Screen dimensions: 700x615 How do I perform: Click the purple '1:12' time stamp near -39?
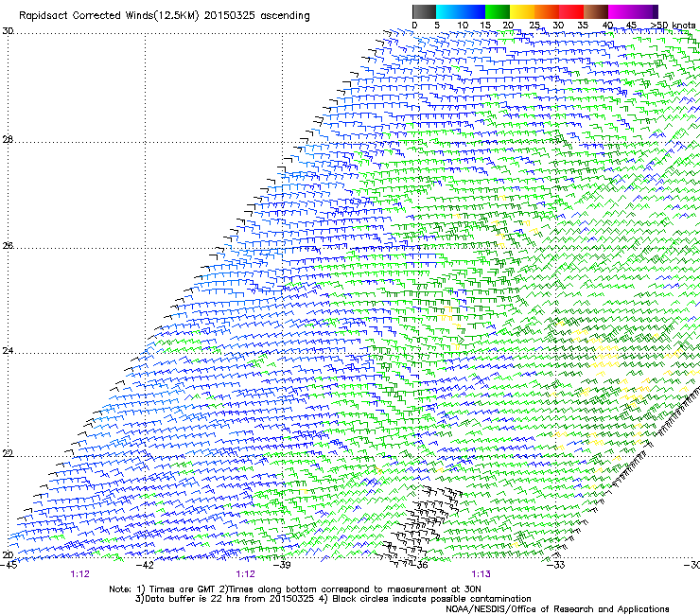(246, 574)
